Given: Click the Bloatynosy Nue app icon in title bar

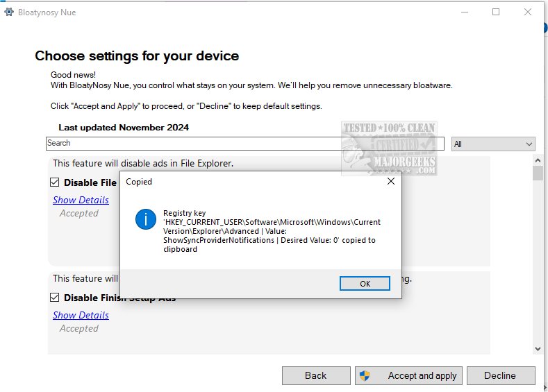Looking at the screenshot, I should (x=10, y=12).
